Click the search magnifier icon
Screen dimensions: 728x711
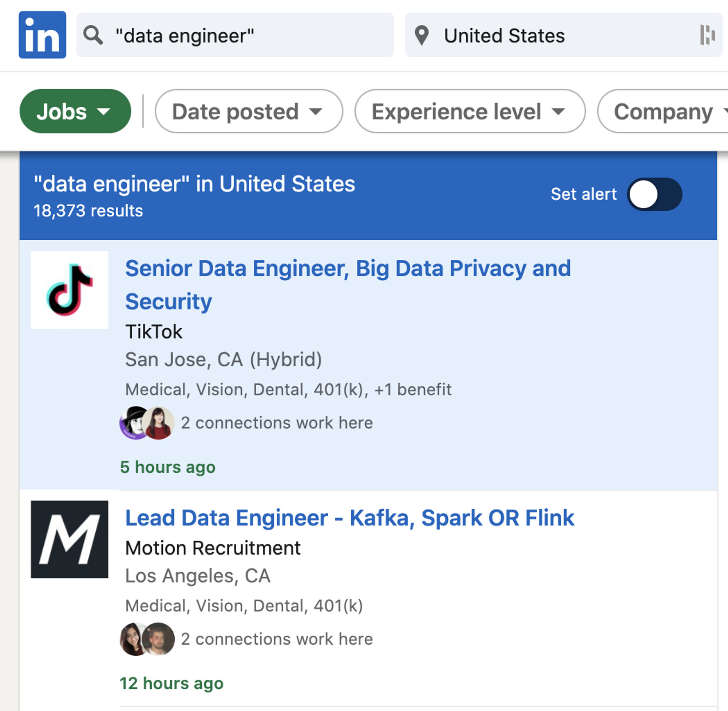tap(93, 35)
